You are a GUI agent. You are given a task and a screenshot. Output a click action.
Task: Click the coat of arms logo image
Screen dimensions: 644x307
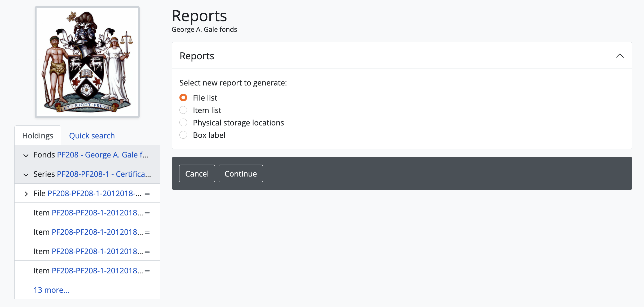[87, 62]
